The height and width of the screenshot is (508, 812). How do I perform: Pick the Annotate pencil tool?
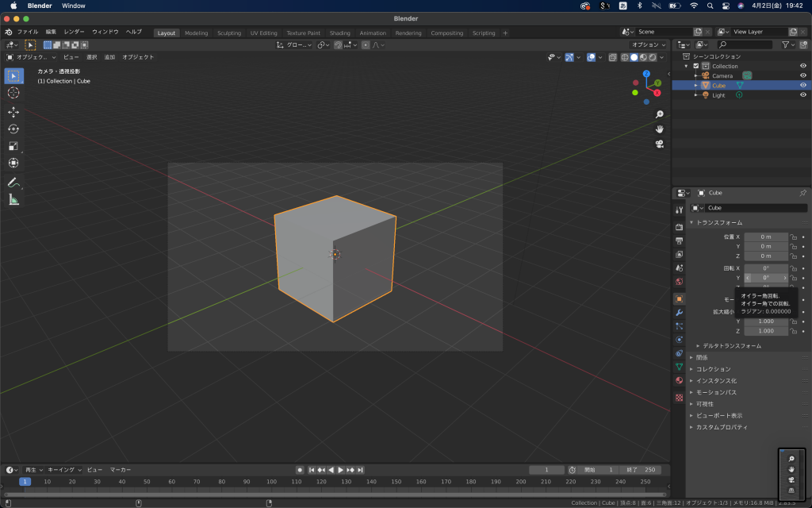coord(13,183)
